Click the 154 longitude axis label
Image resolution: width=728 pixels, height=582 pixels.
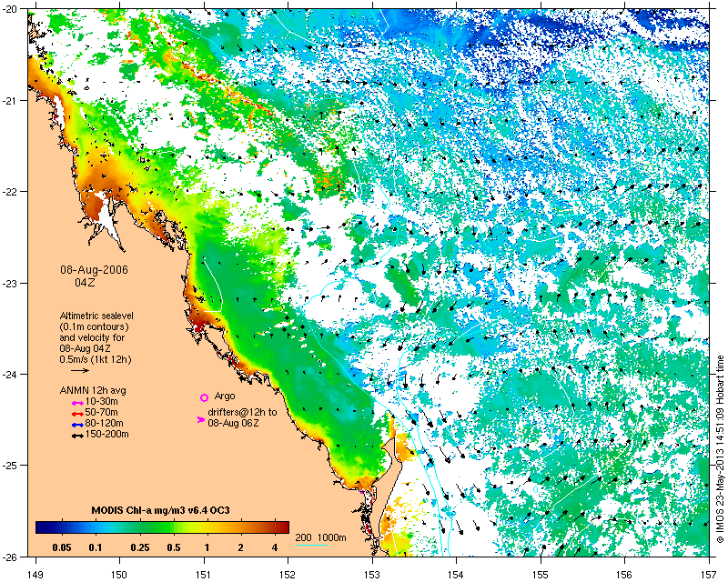click(x=456, y=575)
